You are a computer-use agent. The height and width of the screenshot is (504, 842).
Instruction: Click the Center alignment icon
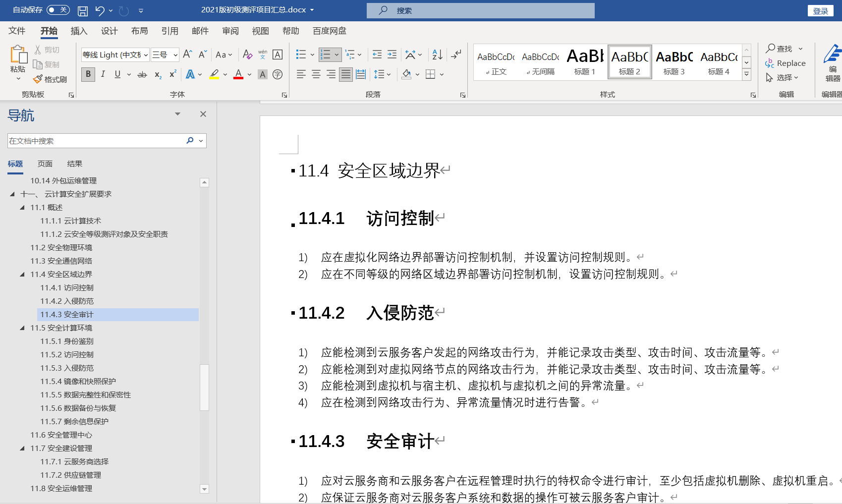tap(316, 74)
